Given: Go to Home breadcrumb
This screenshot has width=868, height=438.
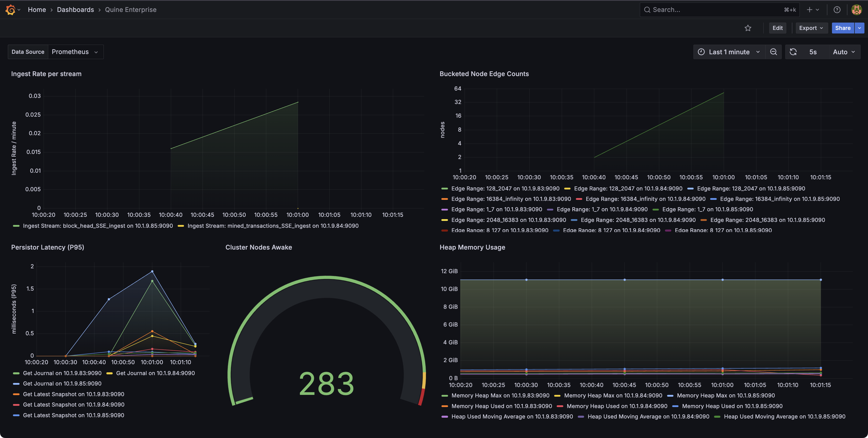Looking at the screenshot, I should [x=37, y=10].
